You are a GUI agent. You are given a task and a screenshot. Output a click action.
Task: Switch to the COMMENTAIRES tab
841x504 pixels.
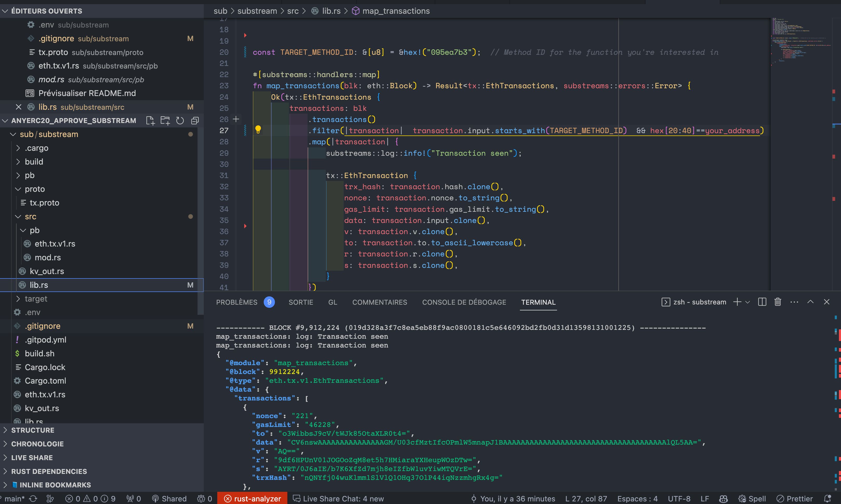coord(379,302)
